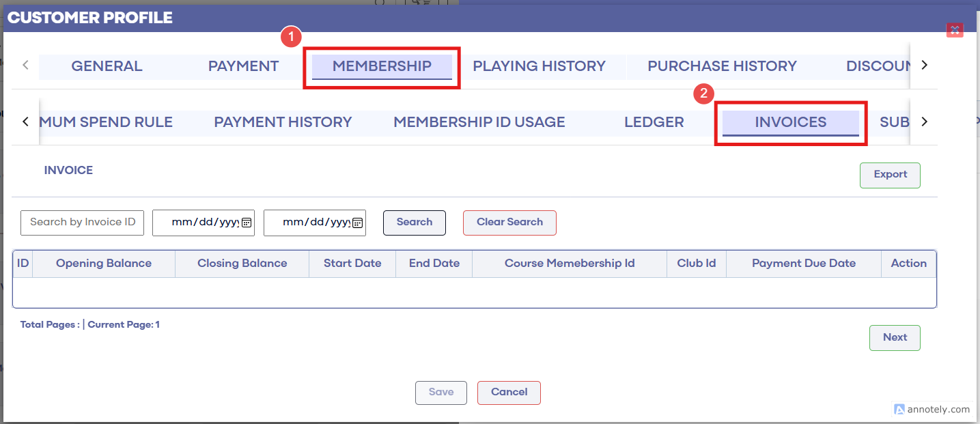Go to Next page of invoices
Screen dimensions: 980x424
(895, 338)
